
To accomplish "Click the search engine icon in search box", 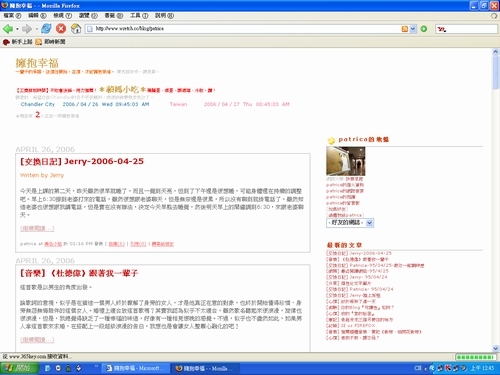I will [442, 29].
